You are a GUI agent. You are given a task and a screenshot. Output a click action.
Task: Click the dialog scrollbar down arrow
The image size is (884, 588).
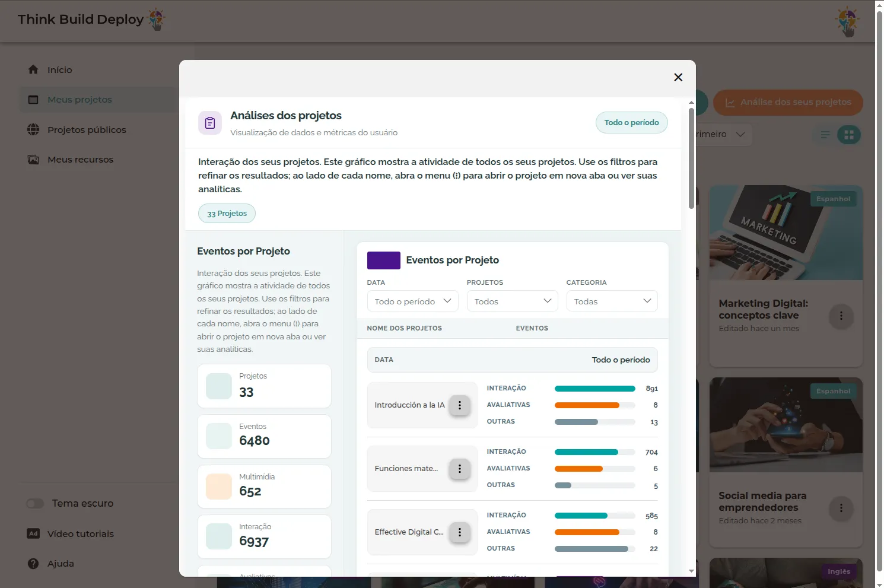coord(691,571)
